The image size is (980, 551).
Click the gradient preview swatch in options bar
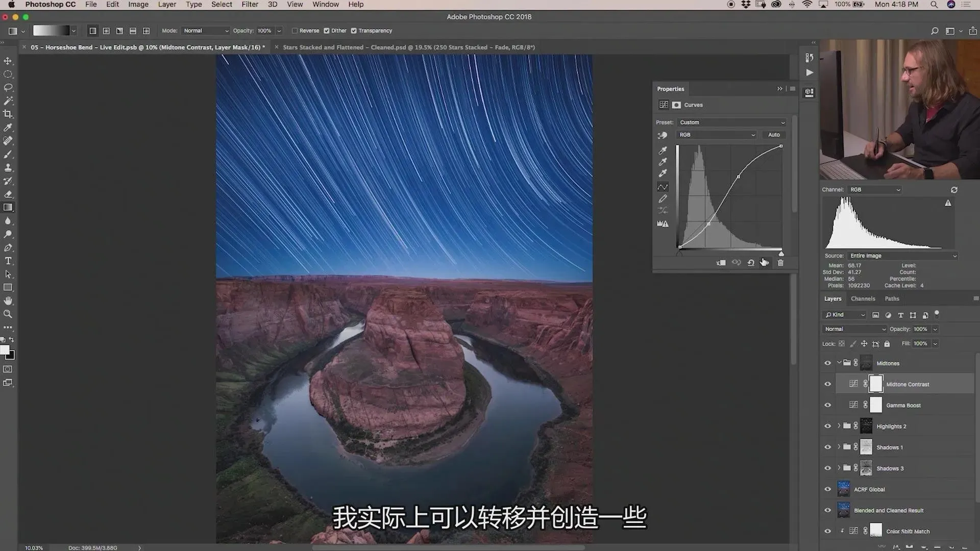point(51,31)
